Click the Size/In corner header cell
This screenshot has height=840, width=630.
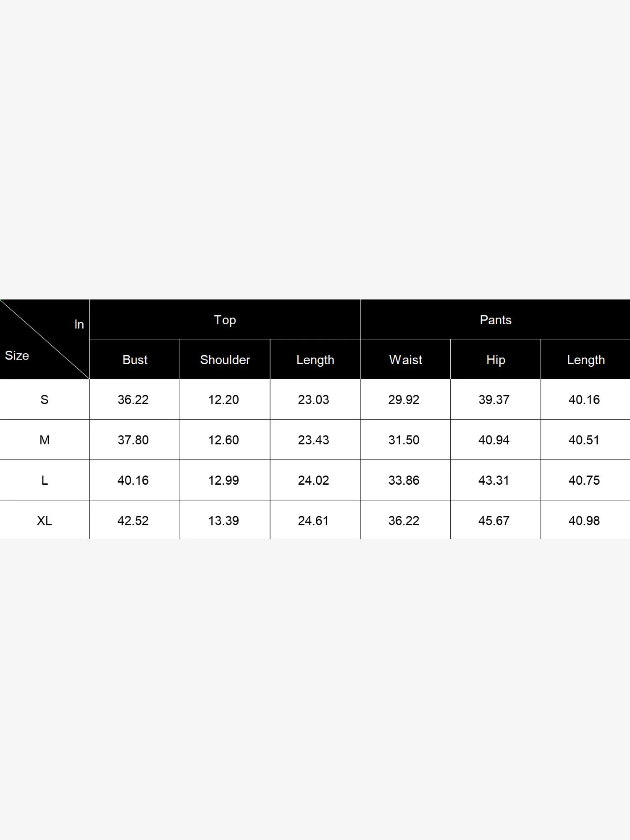[45, 339]
